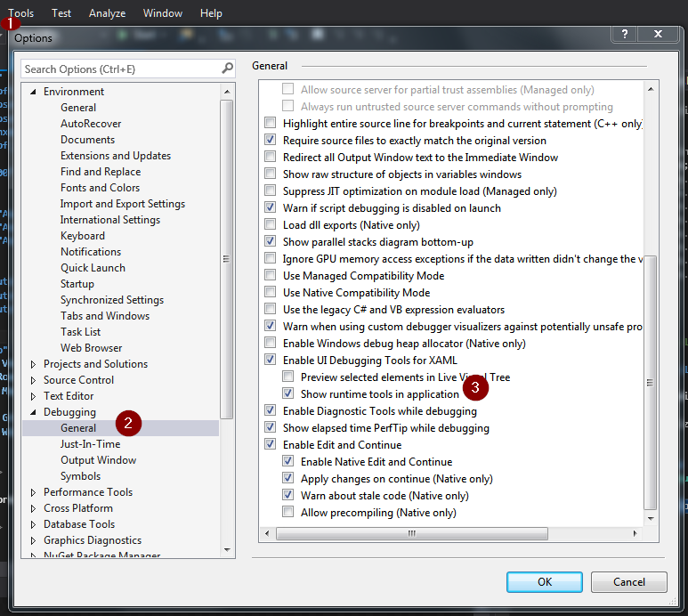This screenshot has width=688, height=616.
Task: Open the Help menu
Action: (x=211, y=13)
